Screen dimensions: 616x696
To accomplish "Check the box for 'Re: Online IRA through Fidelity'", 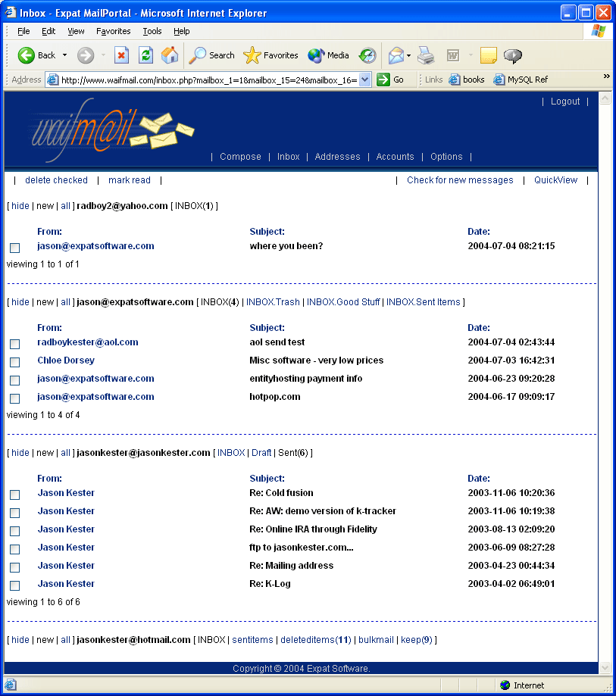I will click(x=14, y=531).
